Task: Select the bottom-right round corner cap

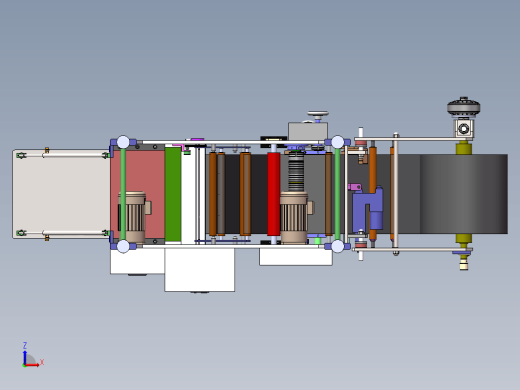Action: click(x=338, y=246)
